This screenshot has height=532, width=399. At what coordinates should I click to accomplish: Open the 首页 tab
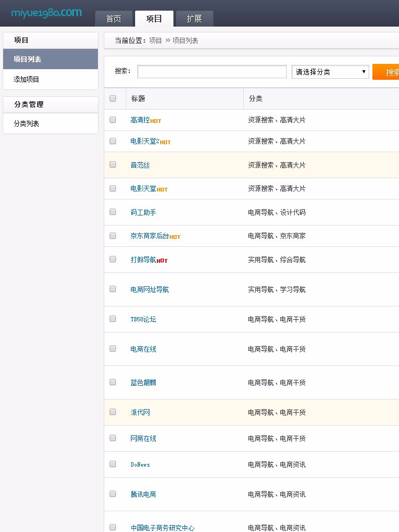tap(114, 19)
